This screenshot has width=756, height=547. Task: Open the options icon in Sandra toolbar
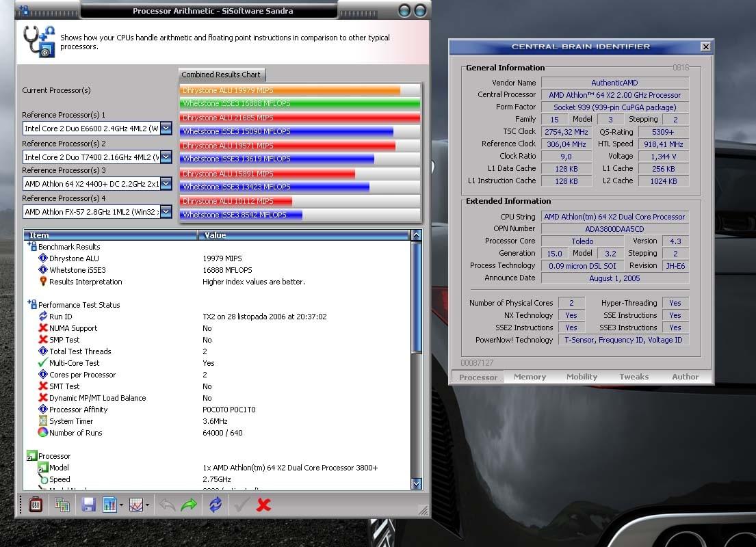point(36,505)
